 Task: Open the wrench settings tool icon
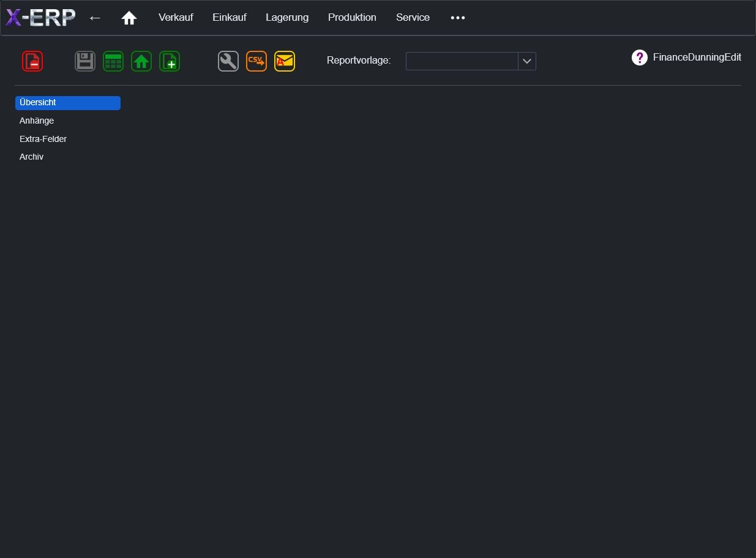point(228,61)
